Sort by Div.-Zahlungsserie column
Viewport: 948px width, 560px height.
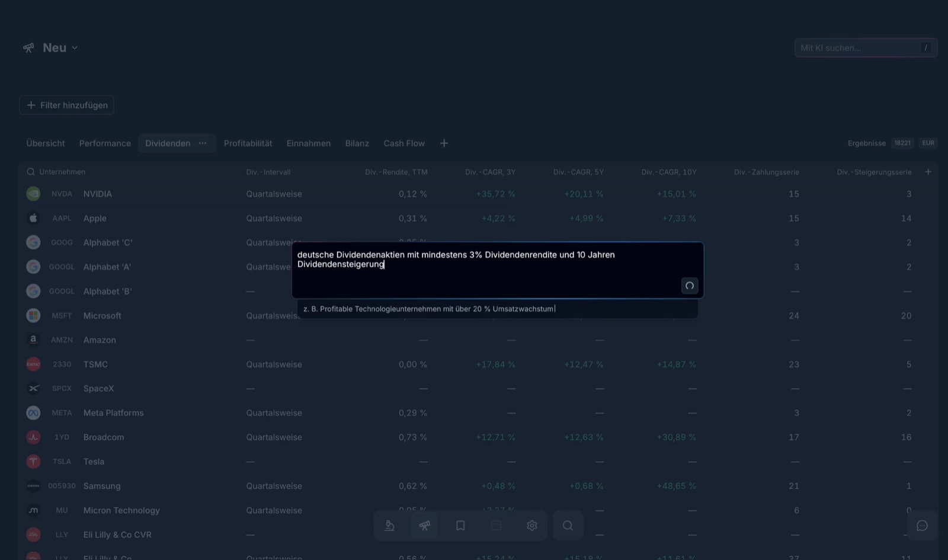[x=767, y=172]
